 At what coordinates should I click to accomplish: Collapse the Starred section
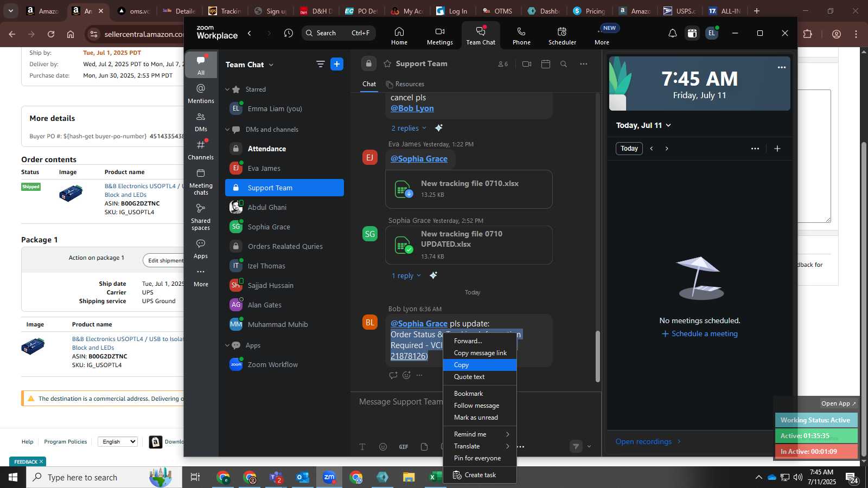pyautogui.click(x=228, y=89)
